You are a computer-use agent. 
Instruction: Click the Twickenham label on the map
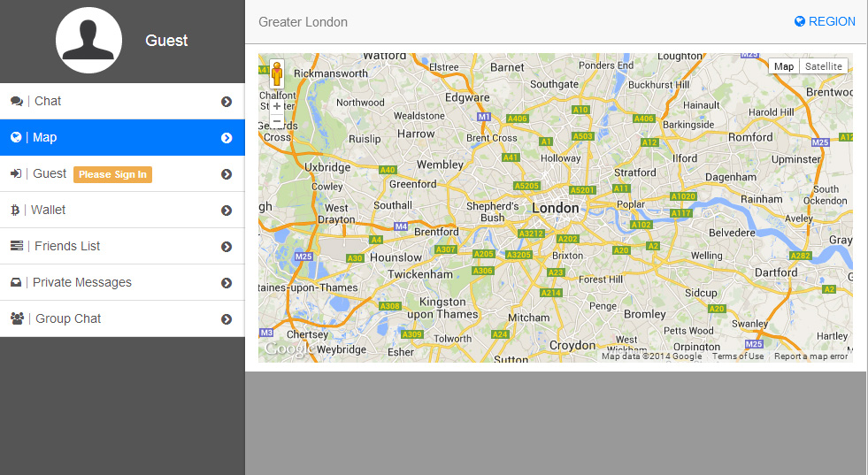(x=420, y=274)
